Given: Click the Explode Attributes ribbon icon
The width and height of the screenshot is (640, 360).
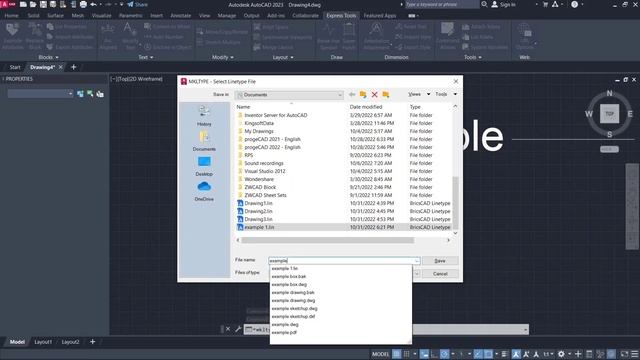Looking at the screenshot, I should pyautogui.click(x=13, y=36).
